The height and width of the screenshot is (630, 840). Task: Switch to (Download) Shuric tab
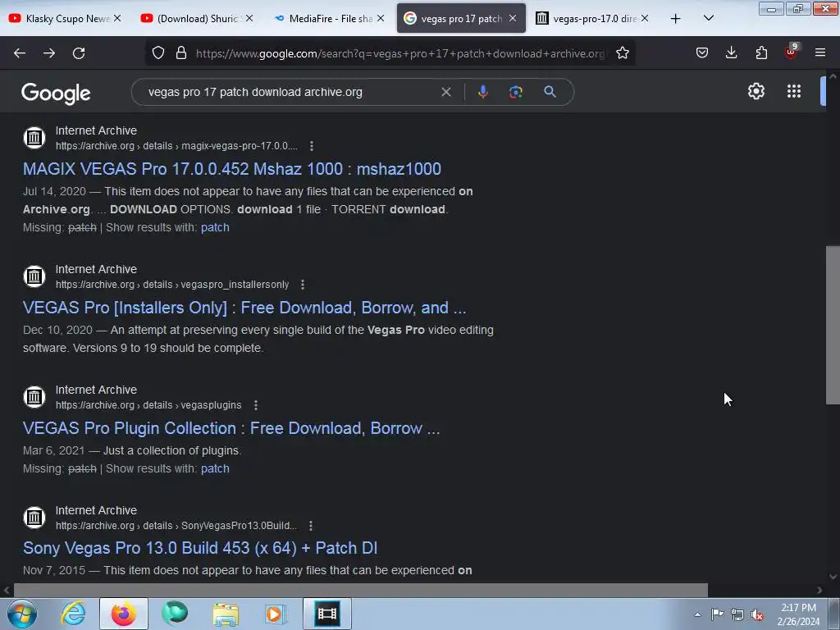pyautogui.click(x=196, y=18)
